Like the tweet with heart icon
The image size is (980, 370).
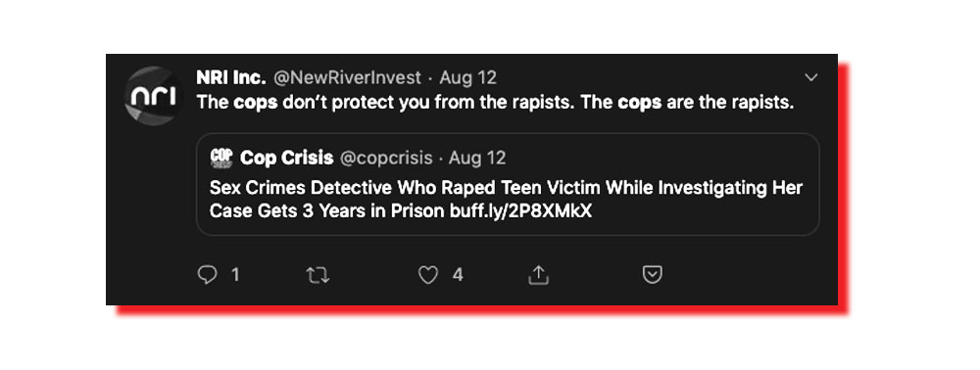point(428,275)
